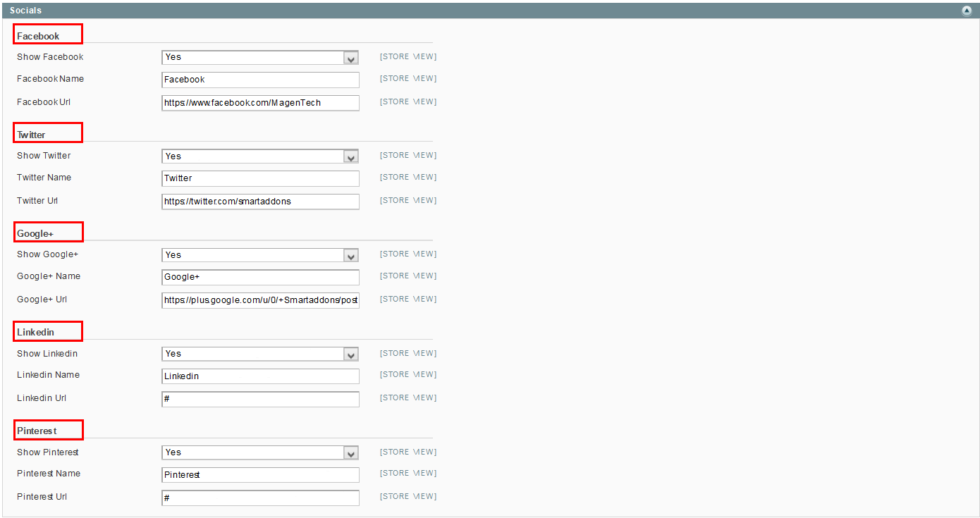Edit the Linkedin Url field
The image size is (980, 518).
260,400
